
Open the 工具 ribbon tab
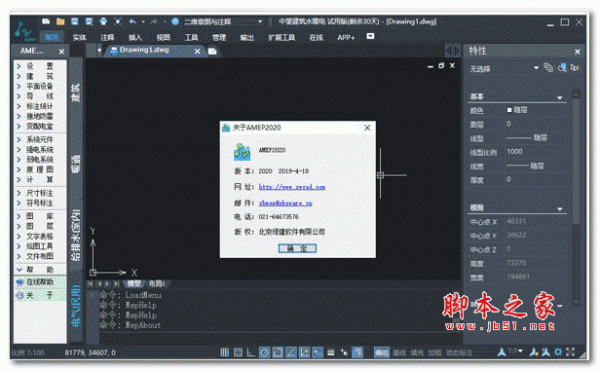(191, 37)
